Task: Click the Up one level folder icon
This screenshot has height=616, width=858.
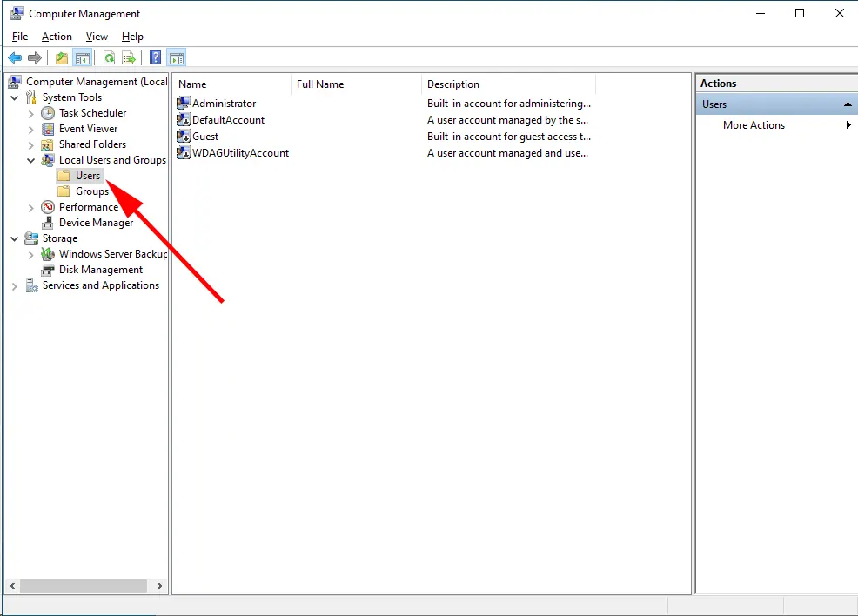Action: pos(61,57)
